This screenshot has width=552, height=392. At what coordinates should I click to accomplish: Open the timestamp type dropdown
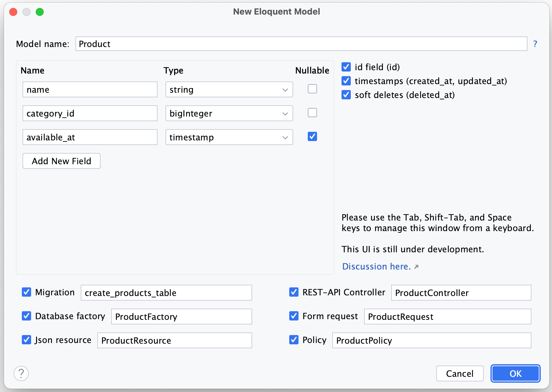(x=229, y=137)
